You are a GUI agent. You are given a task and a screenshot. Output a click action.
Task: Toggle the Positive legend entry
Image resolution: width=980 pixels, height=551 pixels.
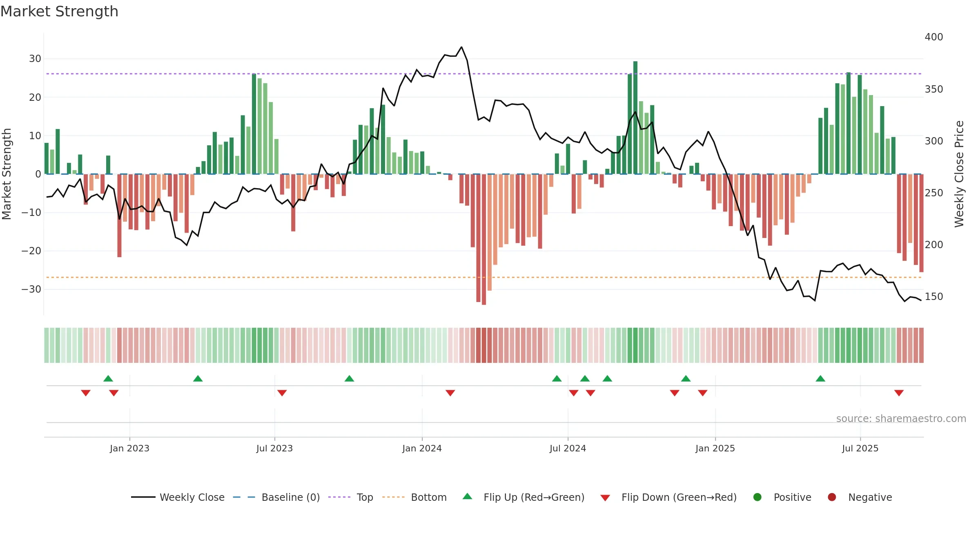click(782, 497)
